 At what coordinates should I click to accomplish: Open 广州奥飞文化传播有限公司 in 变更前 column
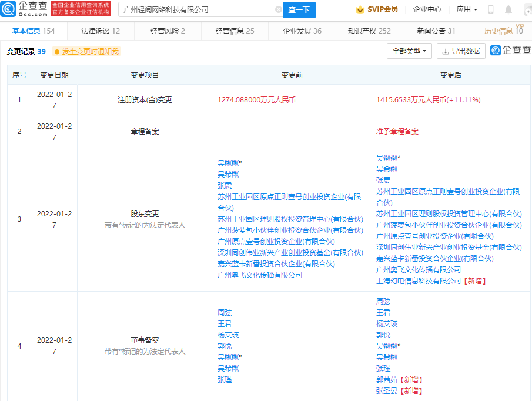click(x=260, y=275)
